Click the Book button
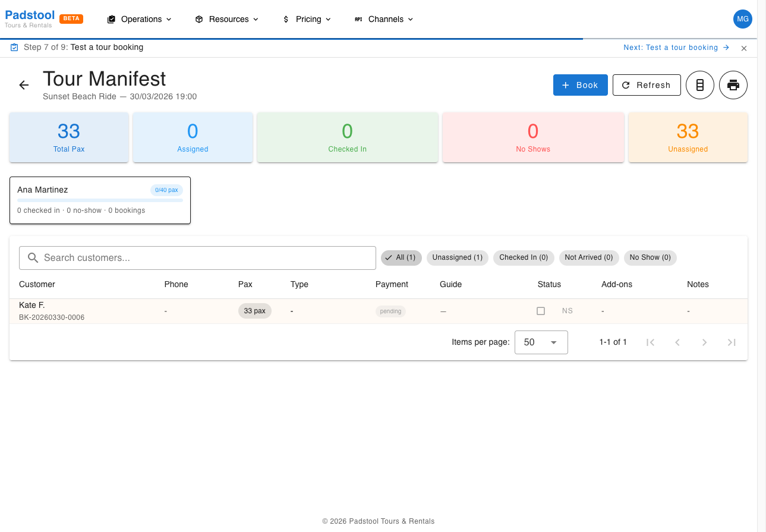The width and height of the screenshot is (766, 532). point(580,85)
